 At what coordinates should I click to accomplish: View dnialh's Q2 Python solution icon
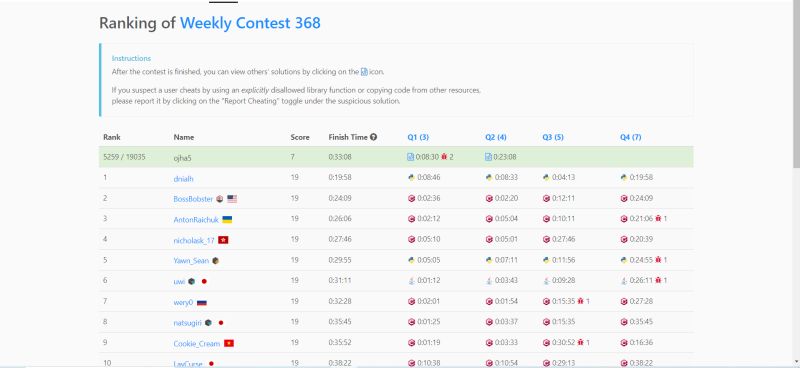[489, 178]
